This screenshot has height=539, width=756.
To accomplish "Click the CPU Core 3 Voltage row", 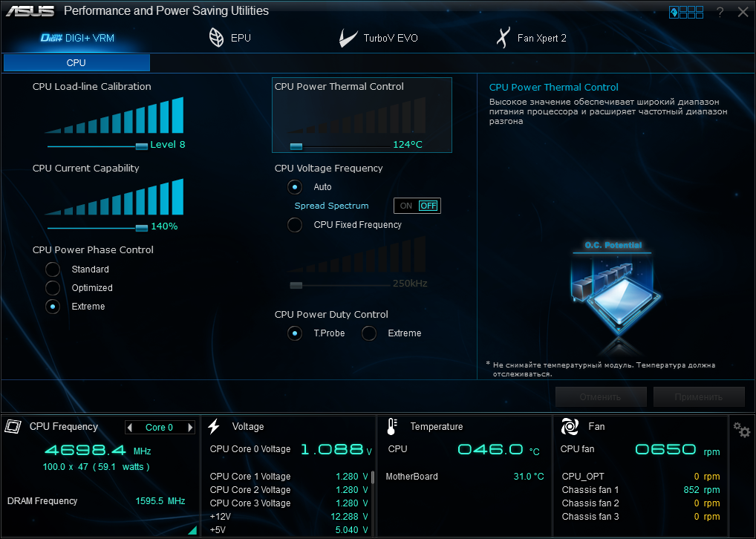I will [x=289, y=503].
